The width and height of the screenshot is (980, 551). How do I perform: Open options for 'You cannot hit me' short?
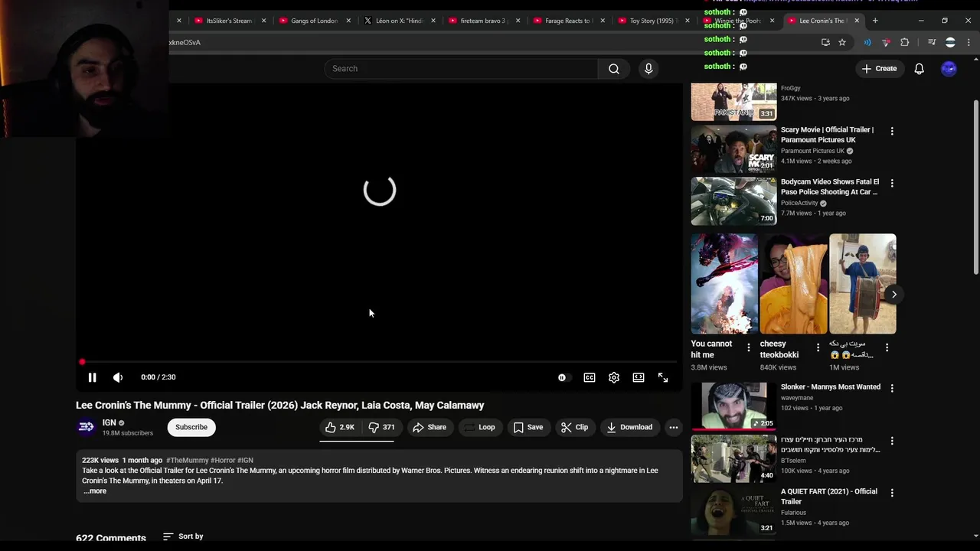pos(749,347)
